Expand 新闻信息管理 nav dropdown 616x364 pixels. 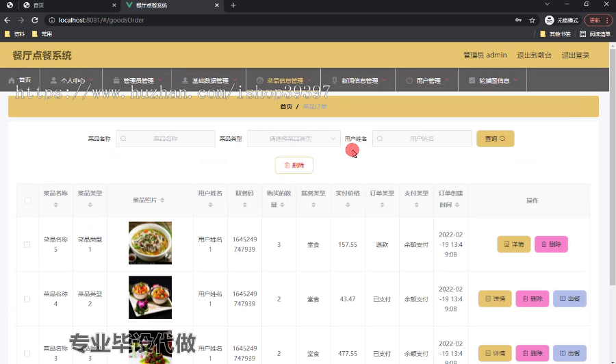[x=358, y=80]
